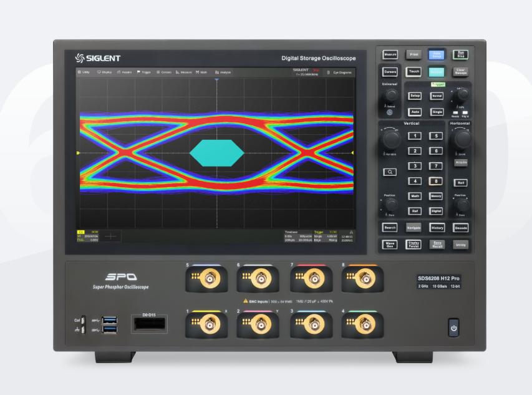The height and width of the screenshot is (395, 532).
Task: Toggle channel 4 button
Action: (x=415, y=181)
